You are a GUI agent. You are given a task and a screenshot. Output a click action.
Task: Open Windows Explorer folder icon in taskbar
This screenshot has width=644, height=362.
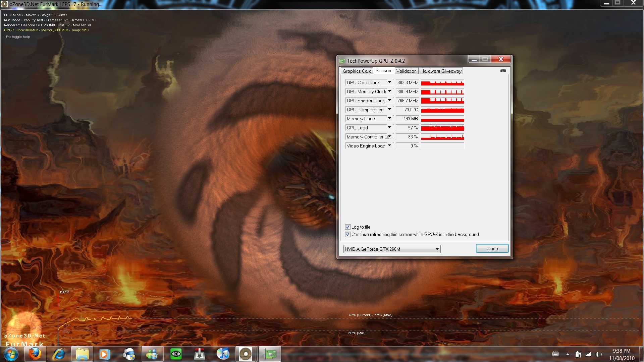click(82, 354)
